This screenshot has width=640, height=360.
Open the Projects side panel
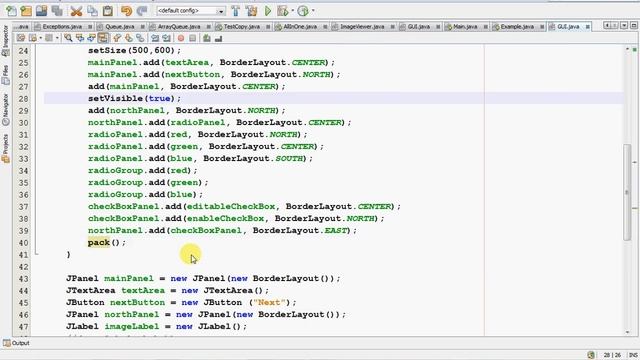click(5, 149)
